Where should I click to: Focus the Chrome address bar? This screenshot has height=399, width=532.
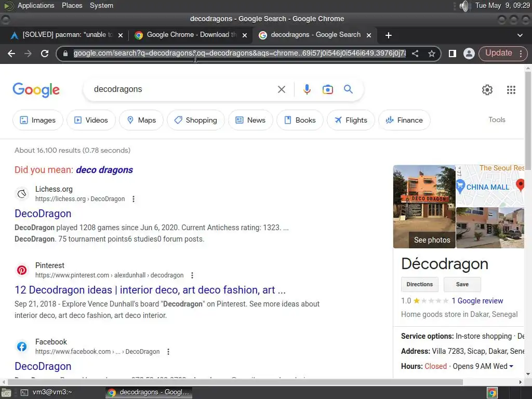(x=240, y=54)
